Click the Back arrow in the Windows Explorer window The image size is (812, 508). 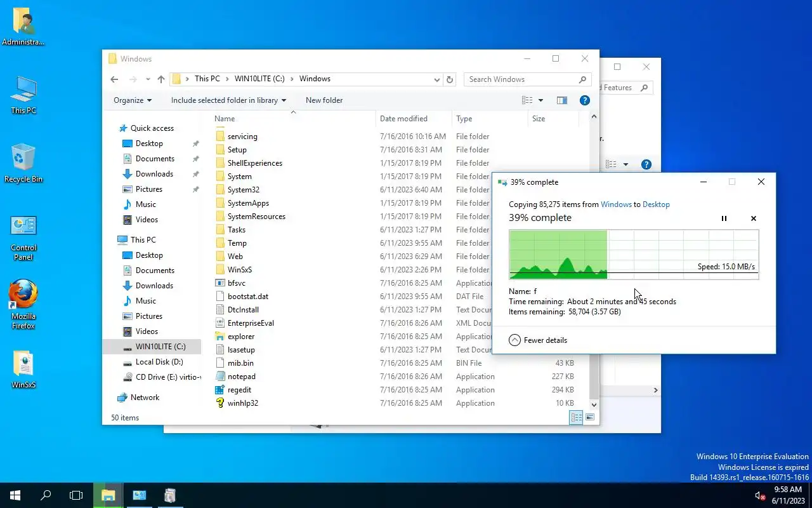point(114,79)
